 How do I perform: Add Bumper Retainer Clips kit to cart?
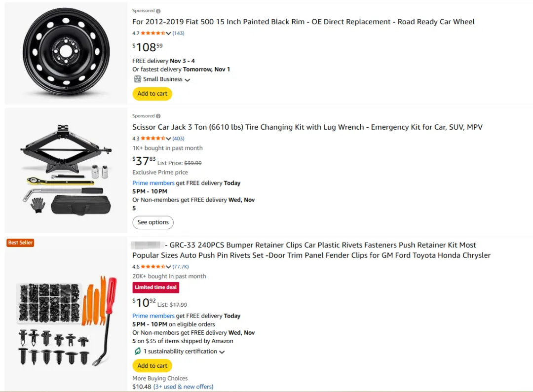click(152, 366)
